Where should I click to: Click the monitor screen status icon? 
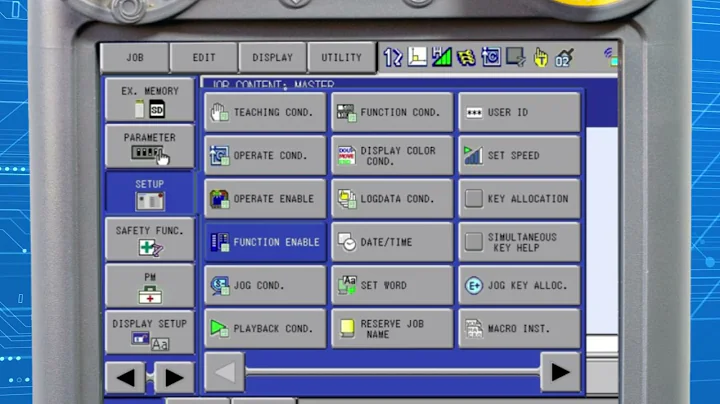(516, 57)
